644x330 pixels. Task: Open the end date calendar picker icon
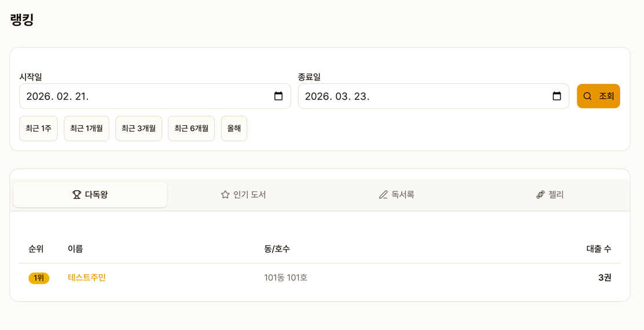pos(557,96)
